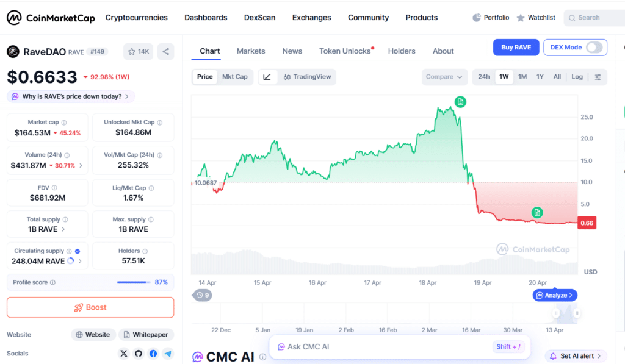Viewport: 625px width, 364px height.
Task: Click the Facebook social icon
Action: click(153, 354)
